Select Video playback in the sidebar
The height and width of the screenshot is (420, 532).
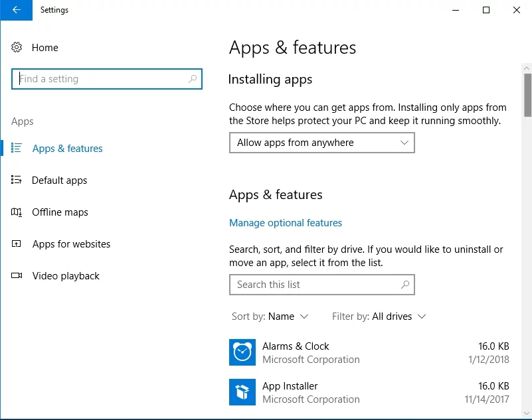coord(66,276)
